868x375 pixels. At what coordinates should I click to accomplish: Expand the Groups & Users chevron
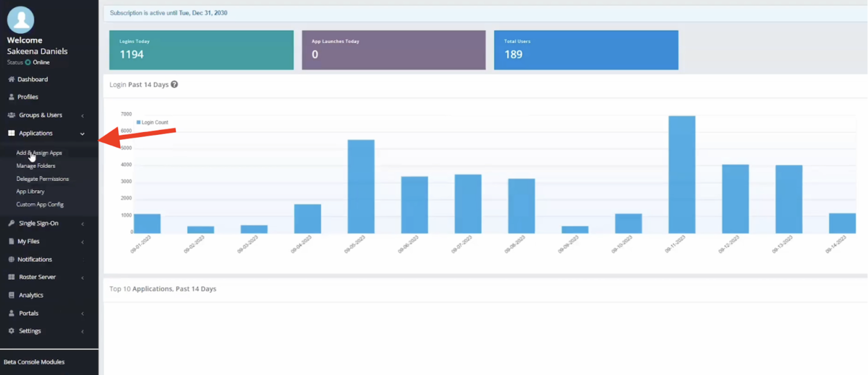82,116
